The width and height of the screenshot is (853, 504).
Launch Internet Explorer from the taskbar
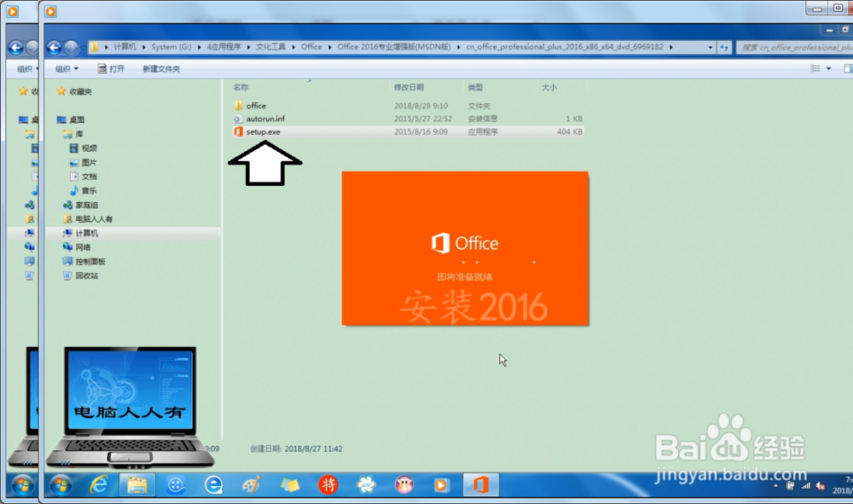click(x=98, y=485)
